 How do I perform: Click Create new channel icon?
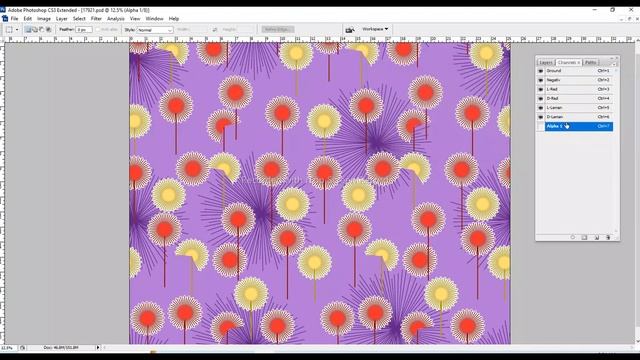[x=596, y=237]
